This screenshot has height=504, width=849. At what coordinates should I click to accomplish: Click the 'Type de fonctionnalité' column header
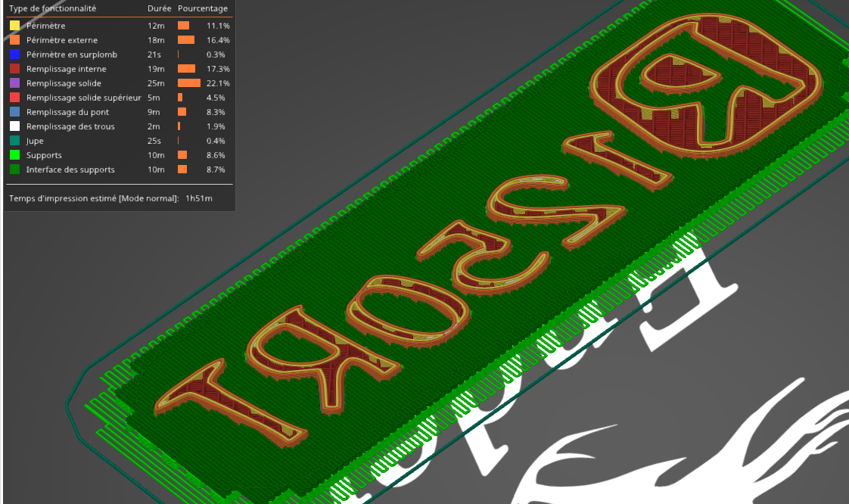[52, 8]
